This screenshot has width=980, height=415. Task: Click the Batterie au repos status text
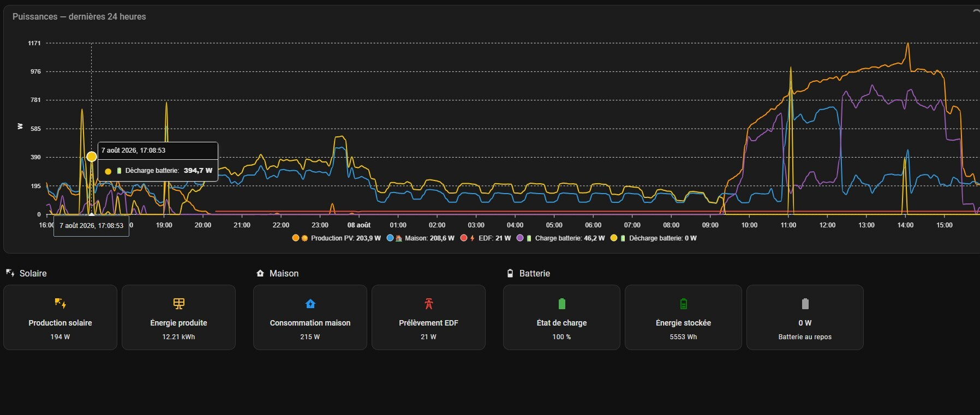(x=805, y=337)
